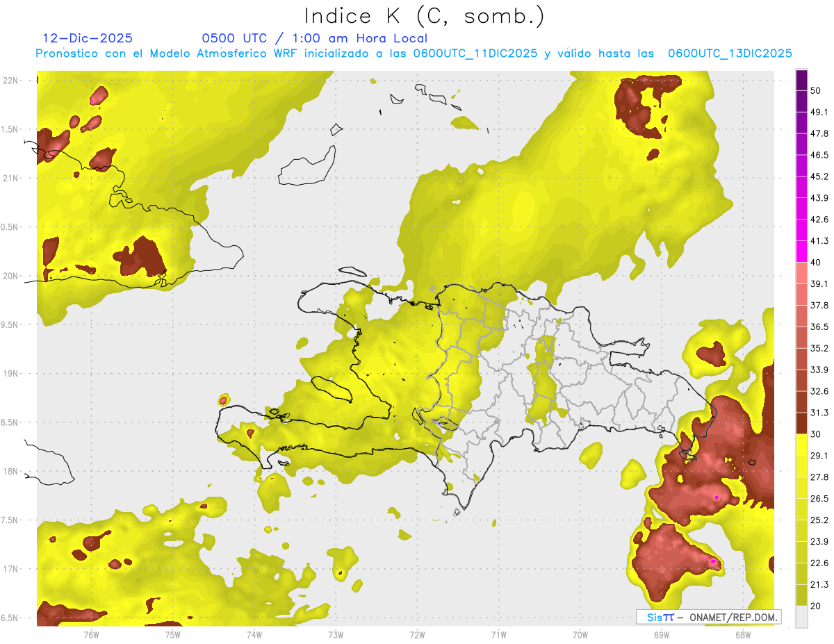This screenshot has width=834, height=644.
Task: Click the "27.8" color scale label
Action: [x=819, y=477]
